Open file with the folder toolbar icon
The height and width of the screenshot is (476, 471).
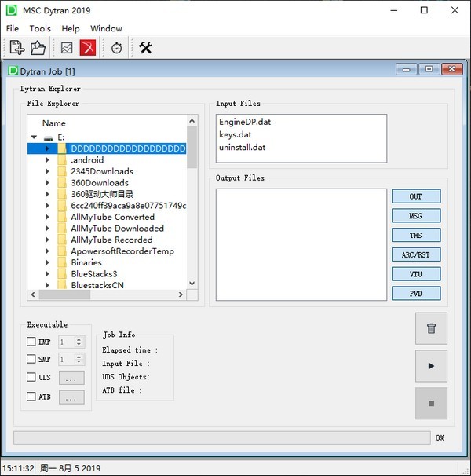[38, 48]
